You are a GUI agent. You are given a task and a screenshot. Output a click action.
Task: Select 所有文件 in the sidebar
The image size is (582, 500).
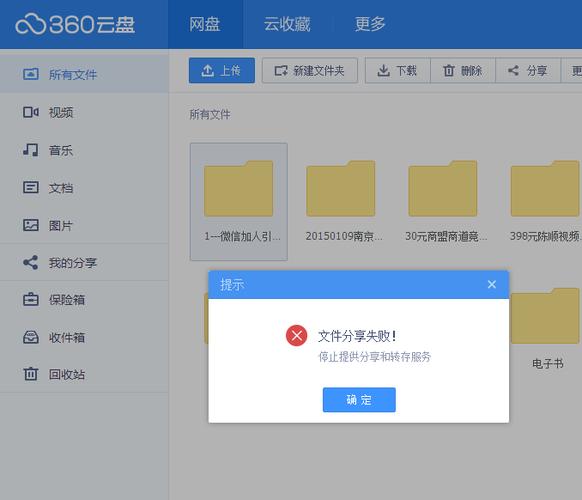pyautogui.click(x=84, y=74)
